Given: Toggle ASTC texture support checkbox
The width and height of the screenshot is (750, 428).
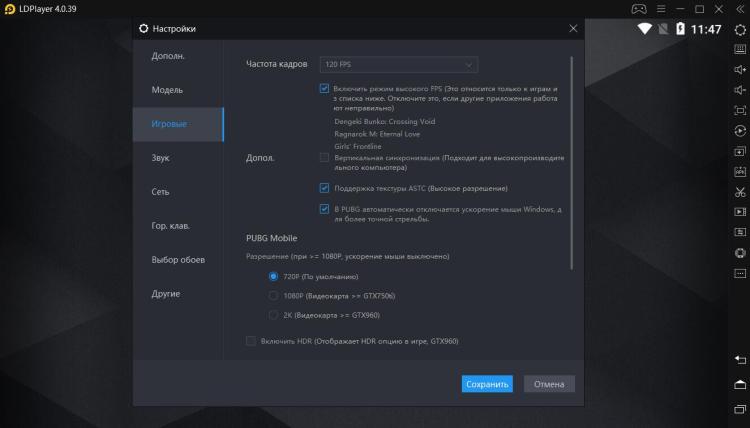Looking at the screenshot, I should pos(324,188).
